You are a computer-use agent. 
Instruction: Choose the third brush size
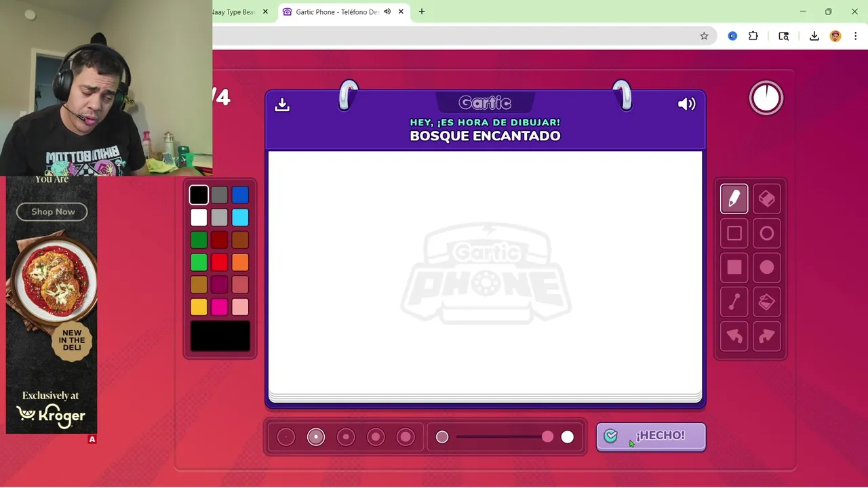pyautogui.click(x=346, y=437)
